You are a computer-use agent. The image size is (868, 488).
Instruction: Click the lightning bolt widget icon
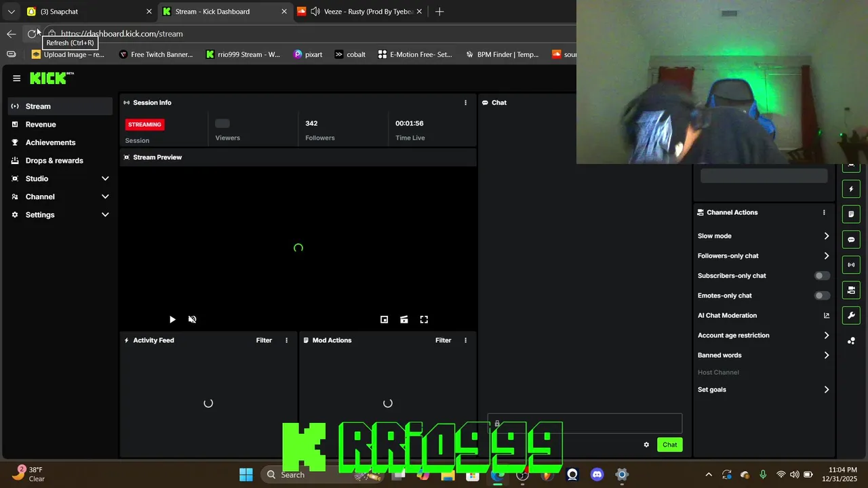point(851,189)
